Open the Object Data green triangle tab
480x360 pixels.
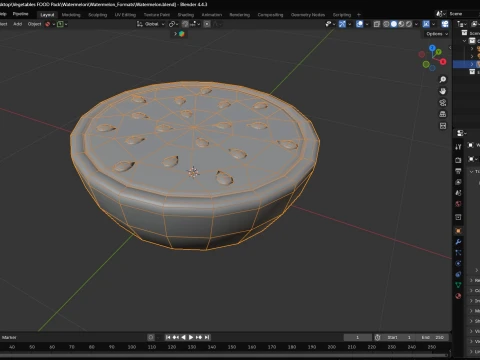pos(458,285)
